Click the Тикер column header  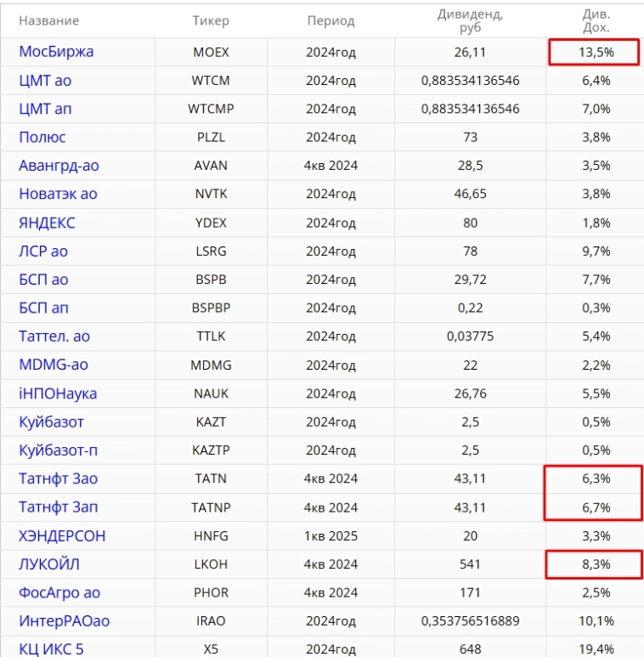(x=211, y=20)
